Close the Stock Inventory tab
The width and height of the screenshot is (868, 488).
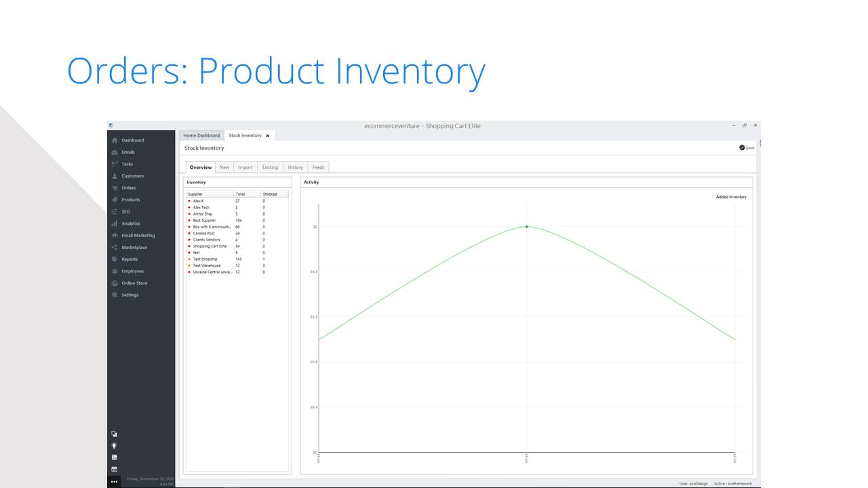click(267, 136)
